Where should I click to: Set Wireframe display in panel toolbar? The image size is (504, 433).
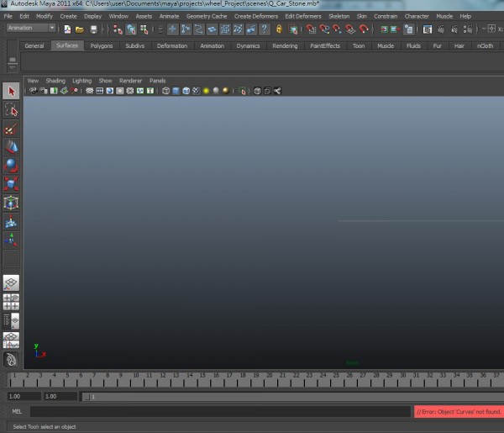[165, 91]
